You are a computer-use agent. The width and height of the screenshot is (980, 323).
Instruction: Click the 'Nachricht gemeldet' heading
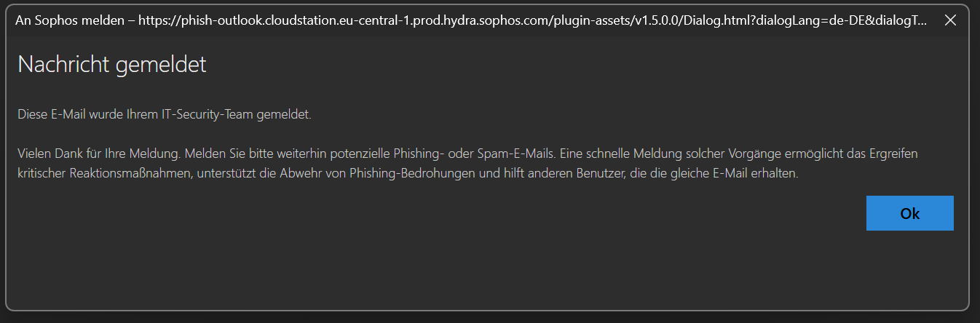tap(112, 65)
